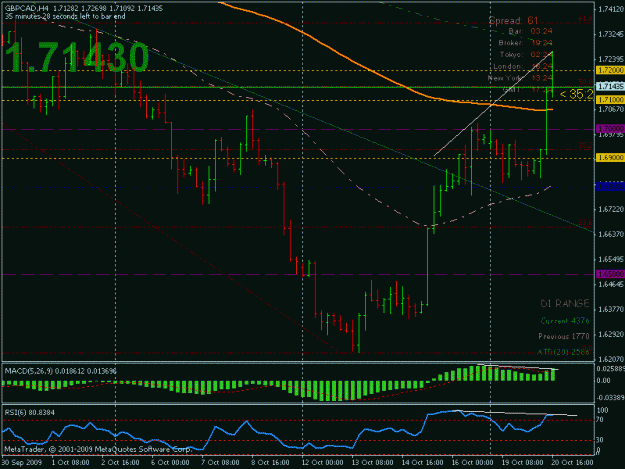Image resolution: width=625 pixels, height=469 pixels.
Task: Click the 1.63770 value on price axis
Action: tap(611, 309)
